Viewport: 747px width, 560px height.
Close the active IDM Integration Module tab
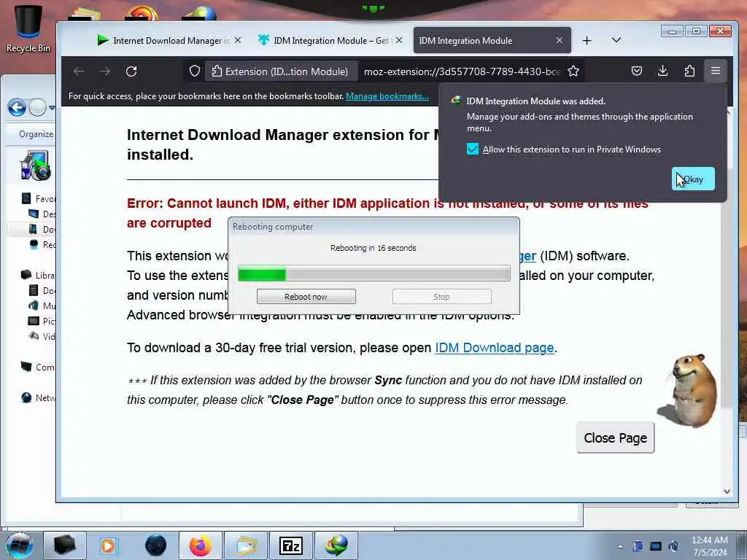pyautogui.click(x=560, y=41)
